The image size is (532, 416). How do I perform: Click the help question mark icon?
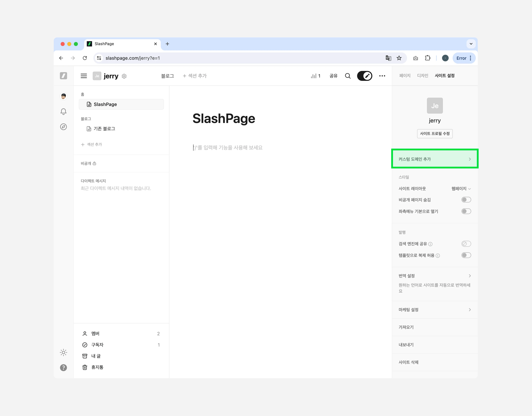63,368
